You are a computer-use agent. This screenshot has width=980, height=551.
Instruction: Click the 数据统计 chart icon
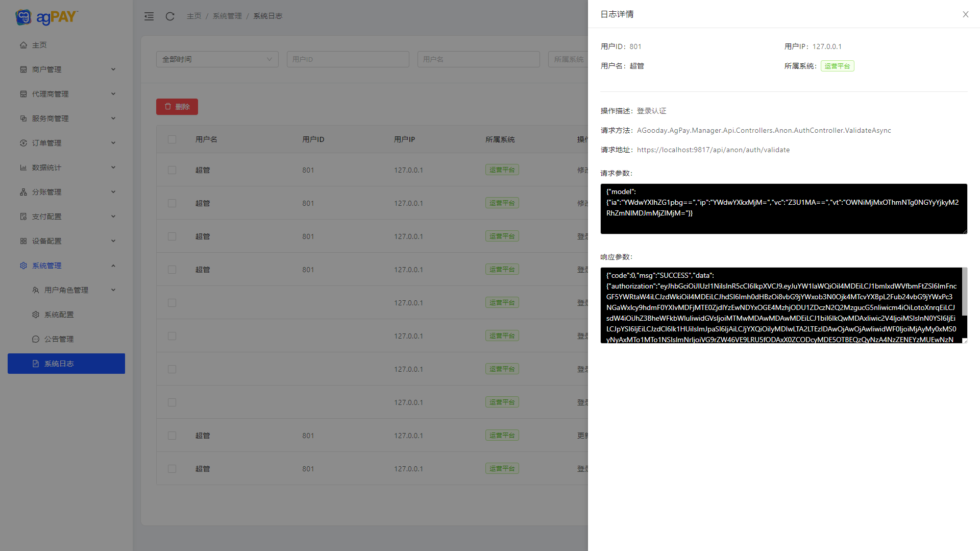click(23, 167)
